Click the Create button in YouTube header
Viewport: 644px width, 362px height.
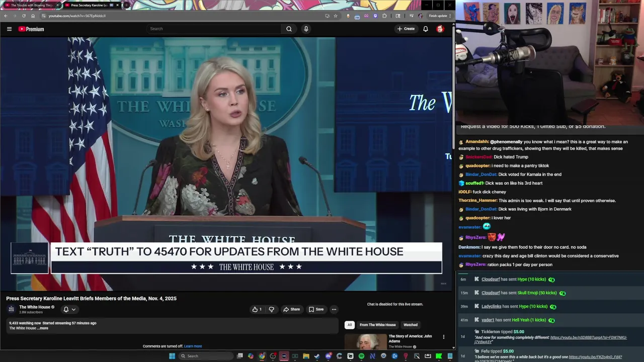click(406, 29)
